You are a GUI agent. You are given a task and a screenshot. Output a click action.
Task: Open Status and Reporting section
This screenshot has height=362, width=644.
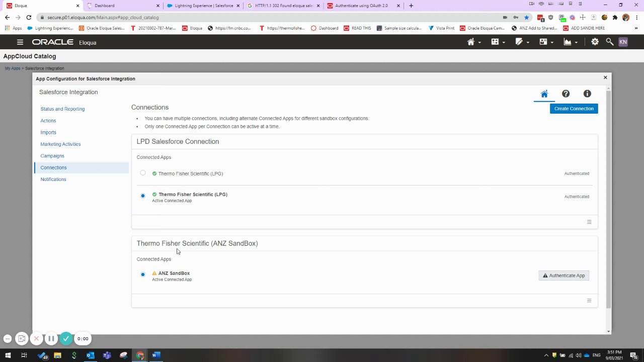pos(62,109)
